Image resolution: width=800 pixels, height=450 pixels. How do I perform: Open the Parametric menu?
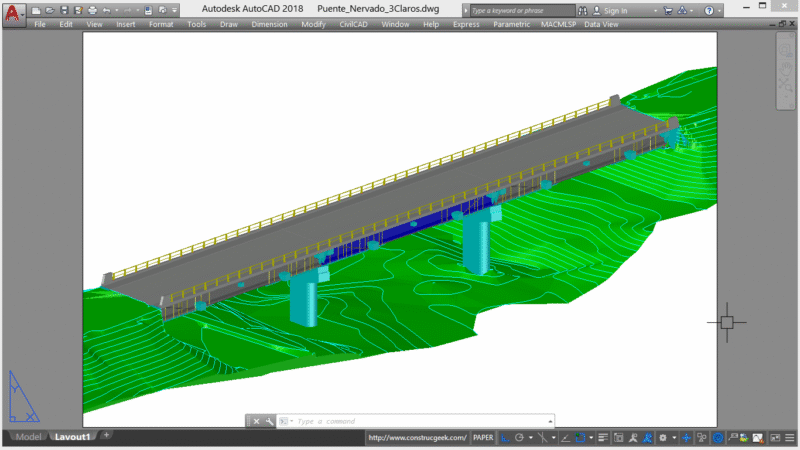coord(512,24)
